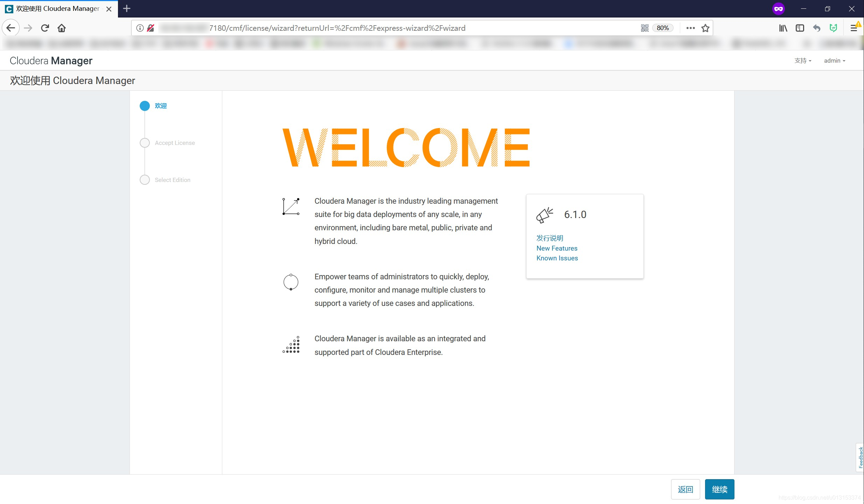Bookmark page with the star icon
The height and width of the screenshot is (504, 864).
[x=705, y=28]
